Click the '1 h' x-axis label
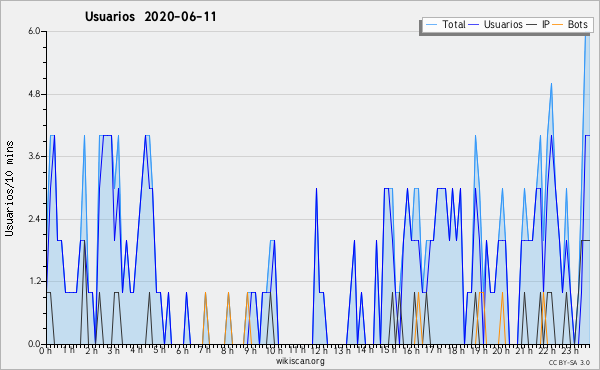 pos(68,350)
